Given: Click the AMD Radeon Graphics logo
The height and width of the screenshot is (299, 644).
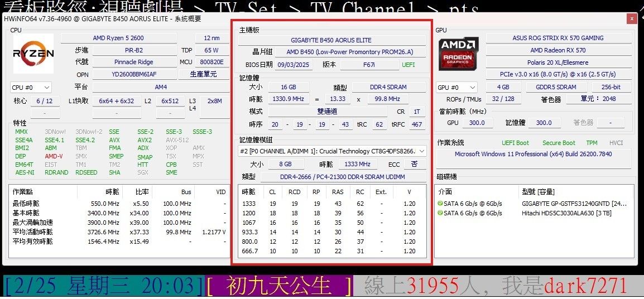Looking at the screenshot, I should pyautogui.click(x=458, y=54).
